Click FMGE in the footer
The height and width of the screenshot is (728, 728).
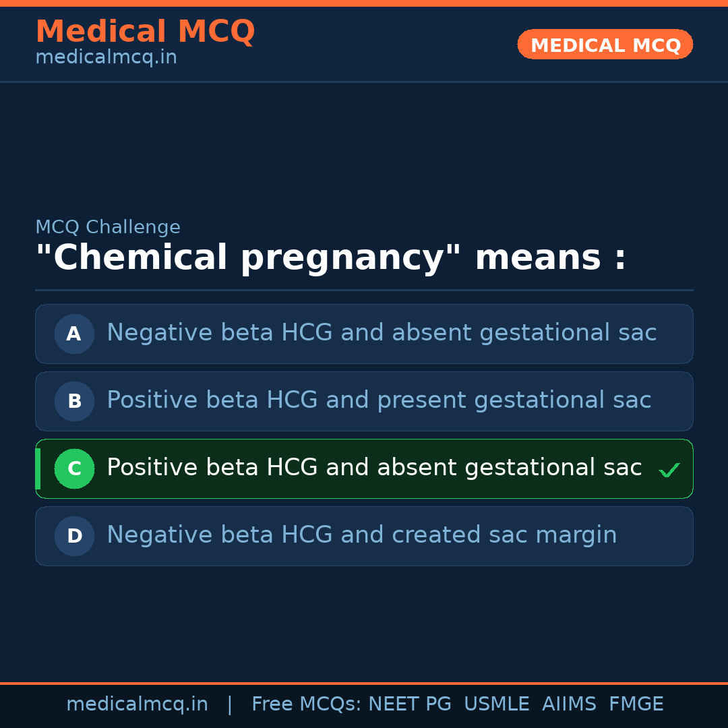[636, 704]
